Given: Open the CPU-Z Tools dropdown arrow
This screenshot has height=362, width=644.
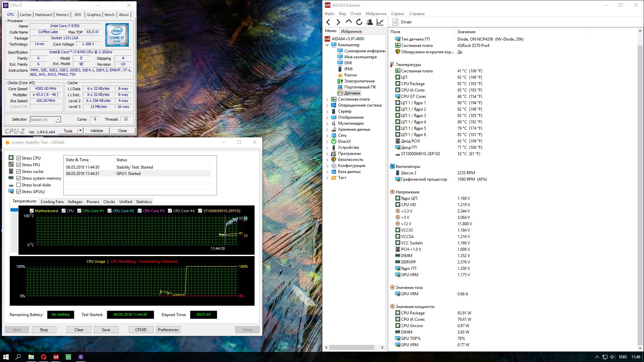Looking at the screenshot, I should 80,131.
